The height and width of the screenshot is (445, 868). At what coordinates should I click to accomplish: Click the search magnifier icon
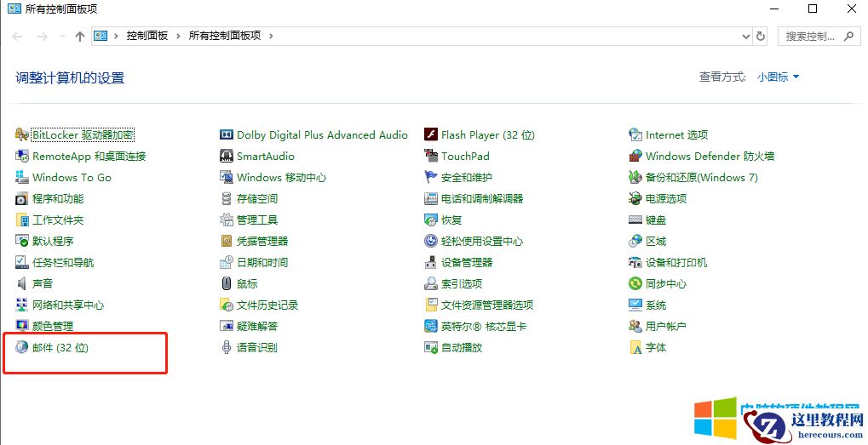(x=848, y=37)
